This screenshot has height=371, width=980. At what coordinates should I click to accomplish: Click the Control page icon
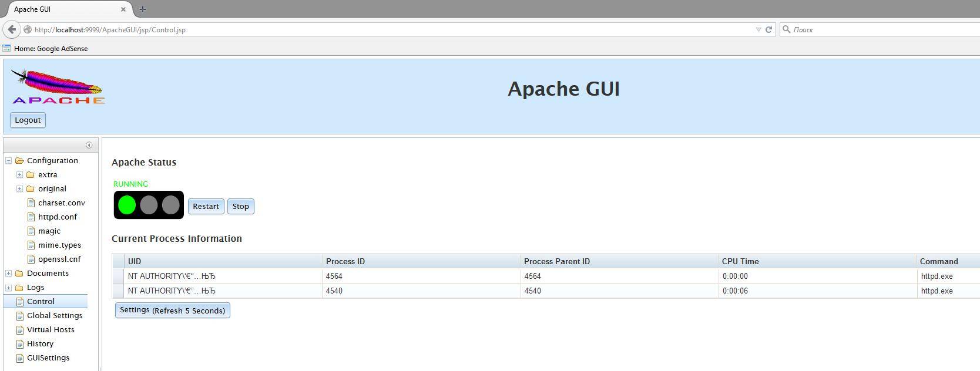click(x=19, y=301)
